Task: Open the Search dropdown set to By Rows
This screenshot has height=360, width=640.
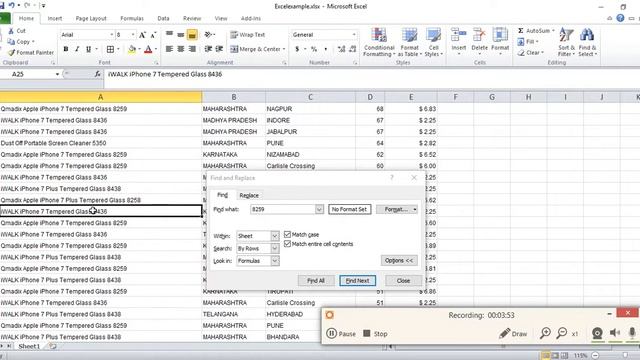Action: [x=275, y=248]
